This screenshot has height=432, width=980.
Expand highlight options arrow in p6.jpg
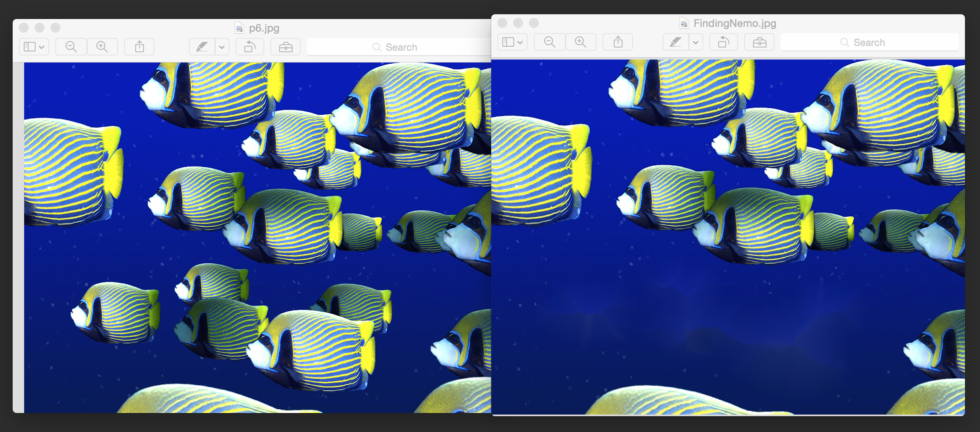pos(222,47)
